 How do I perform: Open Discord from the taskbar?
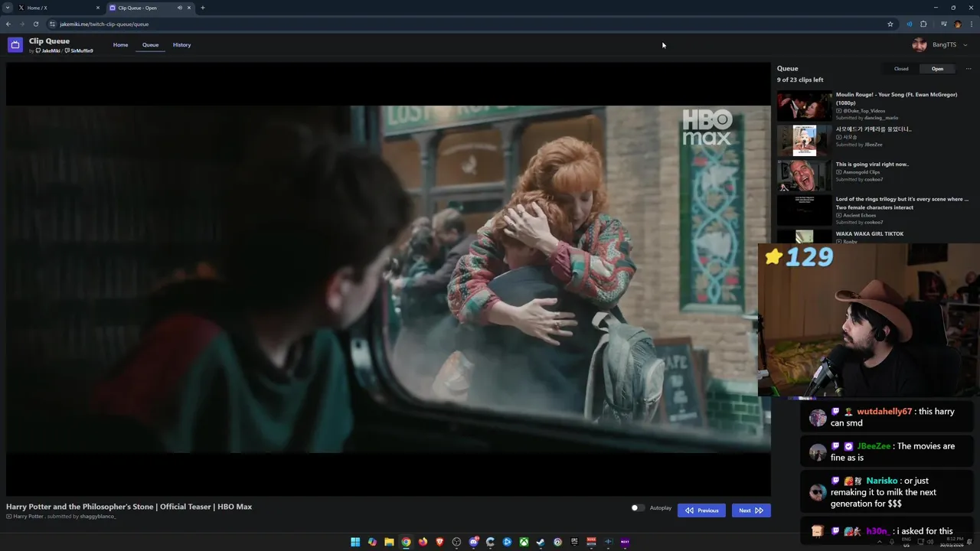(x=473, y=542)
